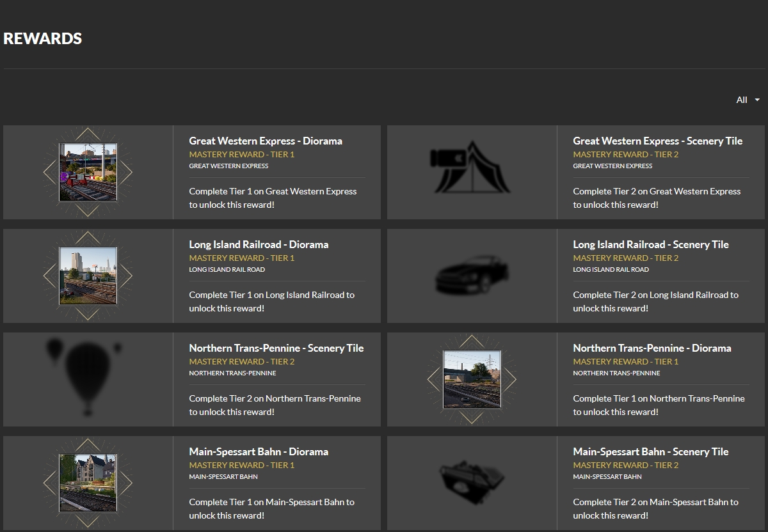Click GREAT WESTERN EXPRESS route label in Diorama card
768x532 pixels.
point(228,166)
